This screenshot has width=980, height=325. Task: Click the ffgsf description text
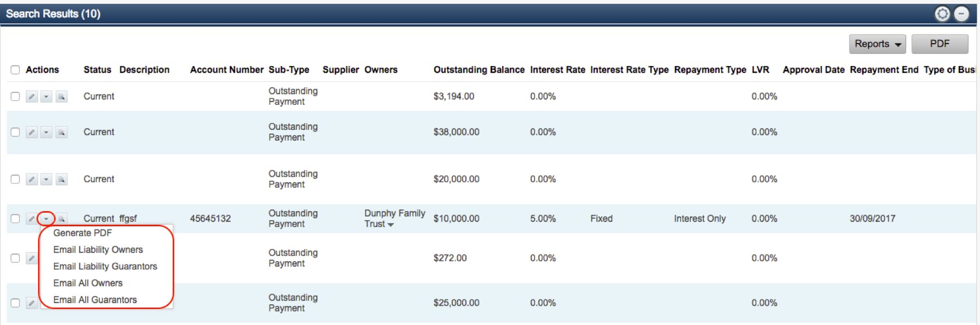pyautogui.click(x=128, y=219)
